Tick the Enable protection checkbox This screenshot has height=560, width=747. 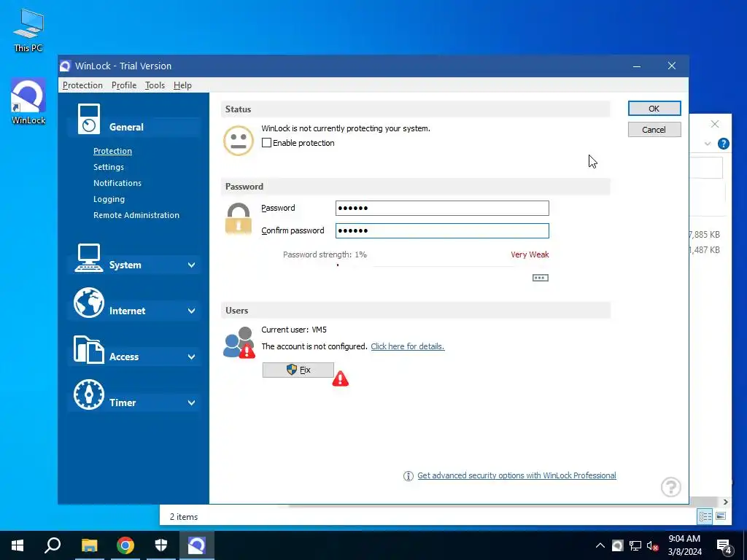(266, 143)
